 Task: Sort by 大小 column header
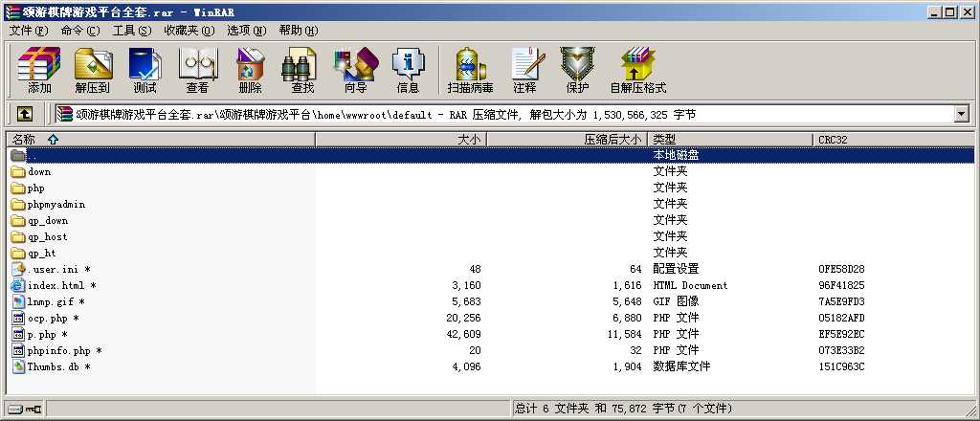[401, 140]
